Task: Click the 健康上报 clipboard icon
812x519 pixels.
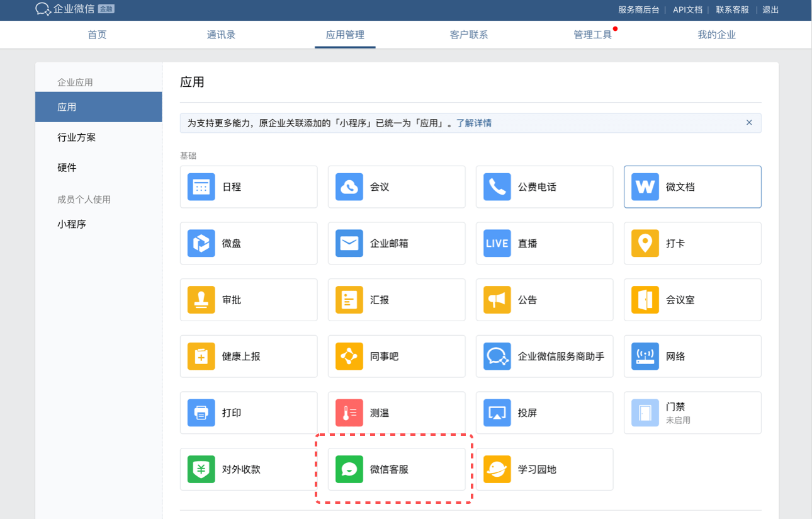Action: [201, 356]
